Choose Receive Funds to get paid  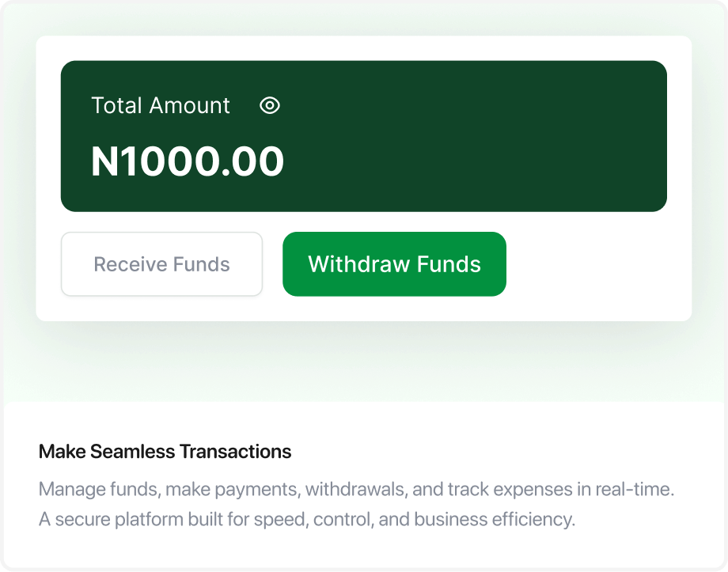coord(161,264)
